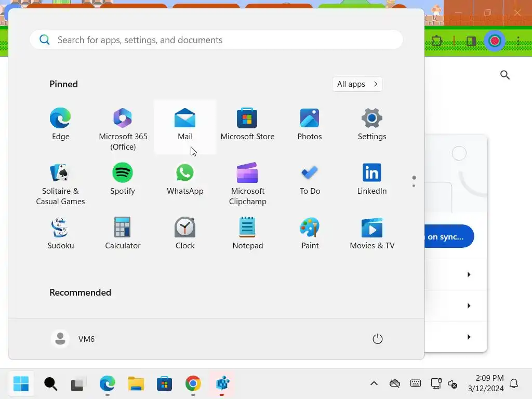Launch the Photos app
The image size is (532, 399).
click(x=310, y=124)
